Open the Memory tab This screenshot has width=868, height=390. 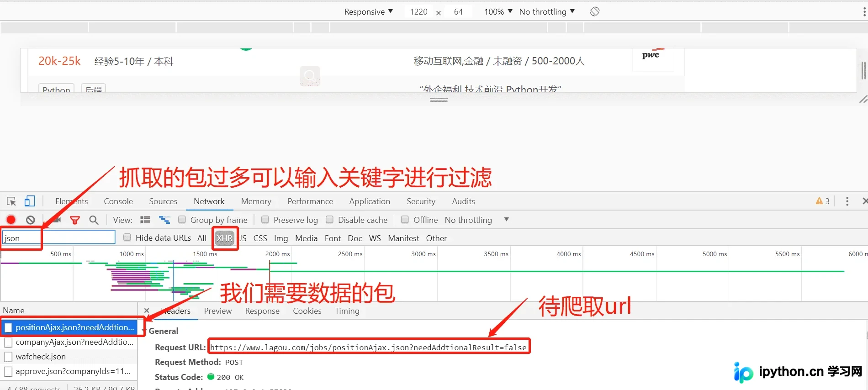pos(256,201)
